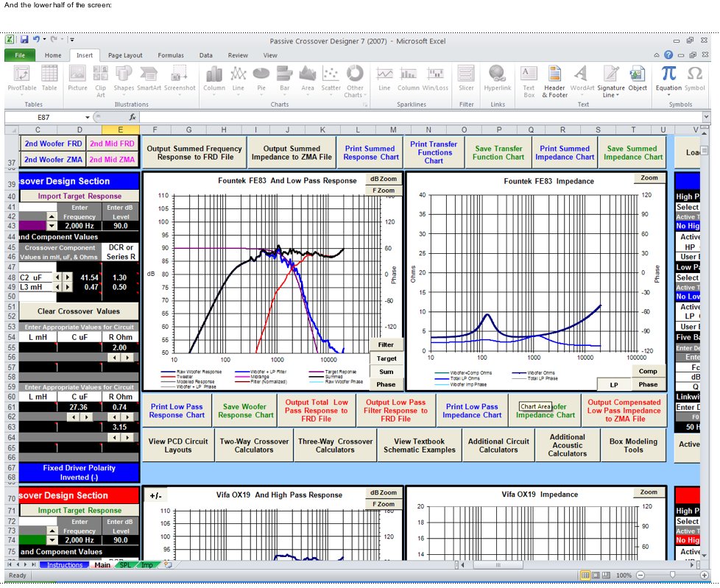
Task: Open the Review ribbon tab
Action: tap(238, 55)
